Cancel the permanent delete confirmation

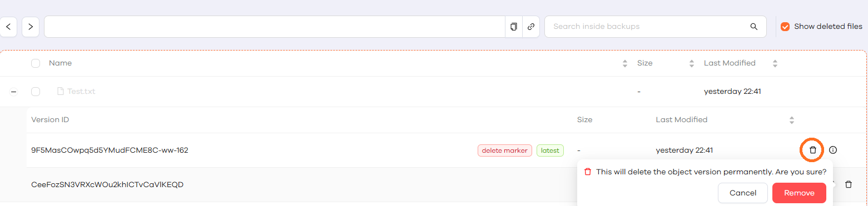(743, 193)
